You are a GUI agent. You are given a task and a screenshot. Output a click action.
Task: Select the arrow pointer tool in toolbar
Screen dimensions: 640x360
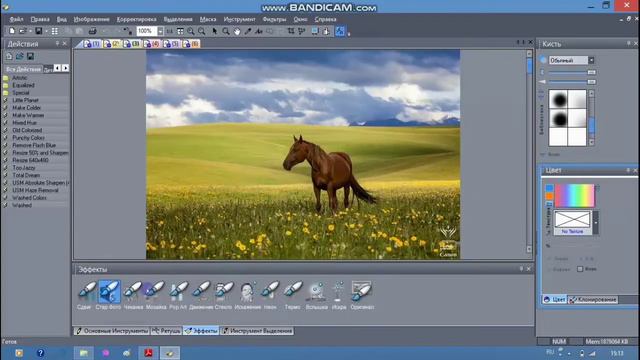tap(215, 31)
